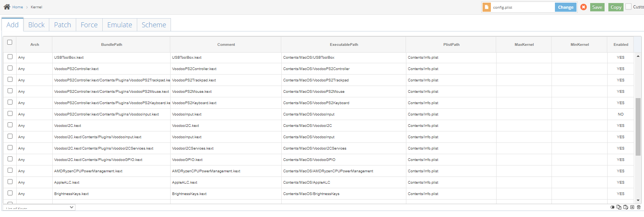Add a new row with the plus icon

632,207
